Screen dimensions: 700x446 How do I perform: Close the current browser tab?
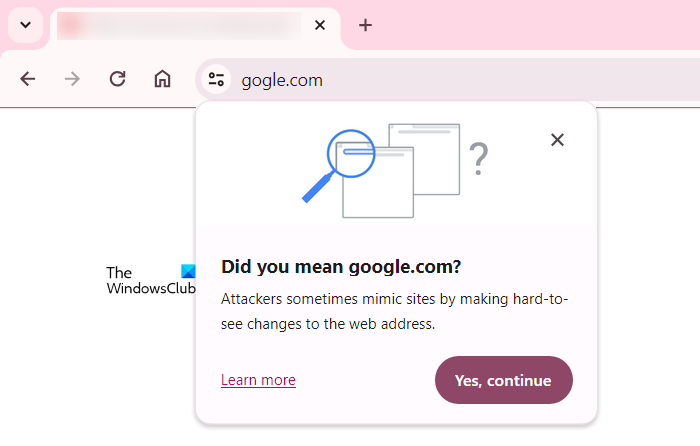pos(320,25)
